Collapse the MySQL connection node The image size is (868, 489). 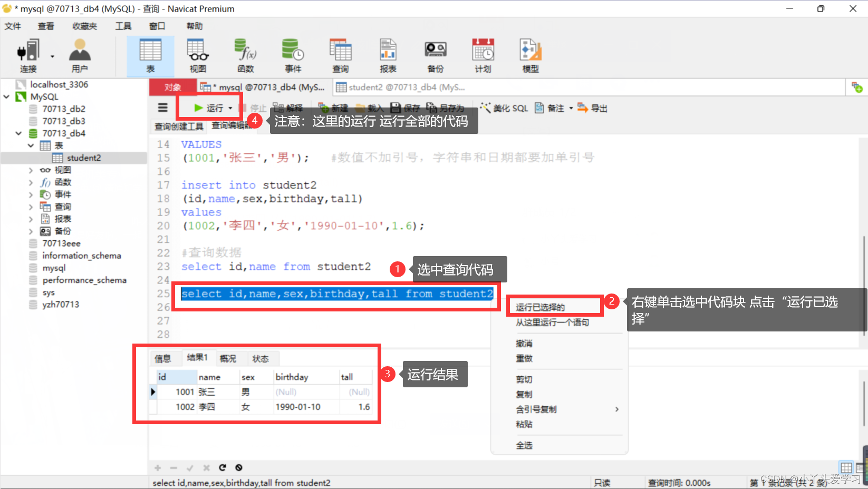(x=7, y=97)
